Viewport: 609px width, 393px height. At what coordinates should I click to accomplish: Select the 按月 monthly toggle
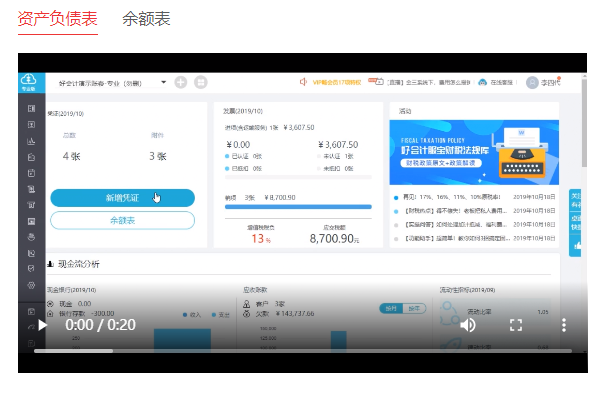click(x=391, y=308)
